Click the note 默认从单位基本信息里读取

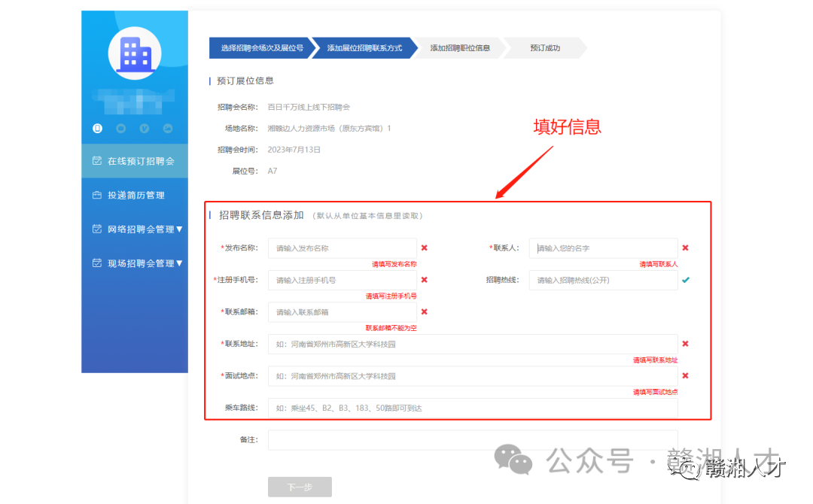[367, 215]
